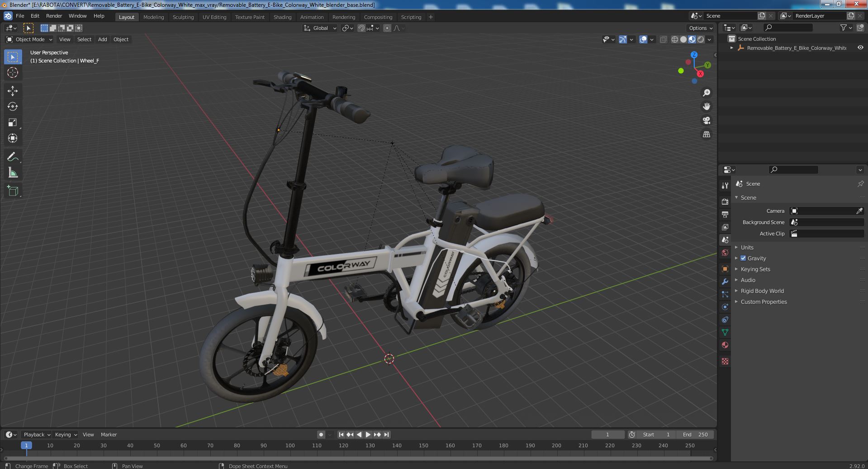This screenshot has height=469, width=868.
Task: Switch to rendered viewport shading
Action: 701,39
